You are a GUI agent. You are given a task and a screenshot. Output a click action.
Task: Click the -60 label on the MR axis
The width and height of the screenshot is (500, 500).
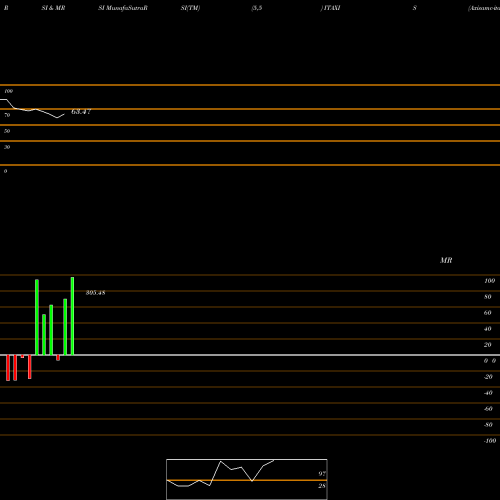(488, 409)
